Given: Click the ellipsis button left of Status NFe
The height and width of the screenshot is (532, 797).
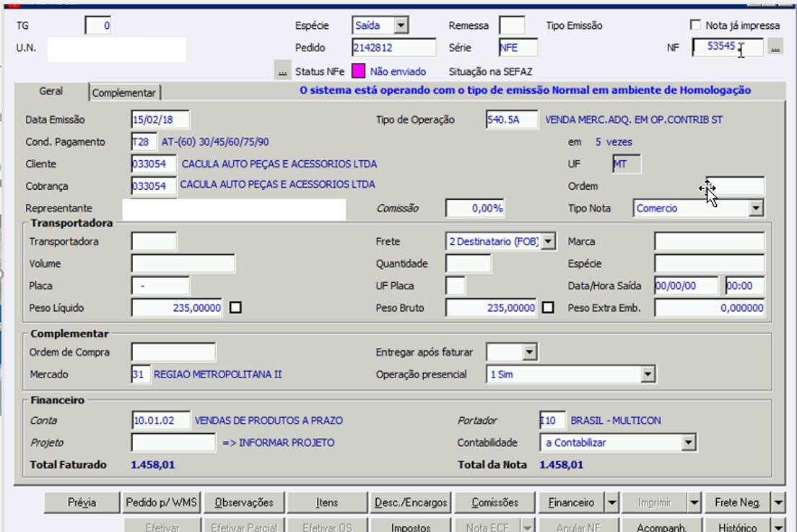Looking at the screenshot, I should point(282,70).
